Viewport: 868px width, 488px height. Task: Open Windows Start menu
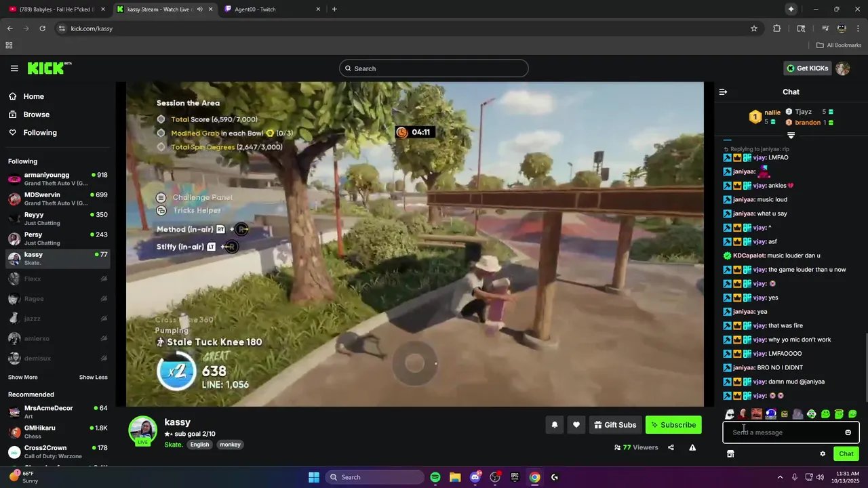(314, 477)
